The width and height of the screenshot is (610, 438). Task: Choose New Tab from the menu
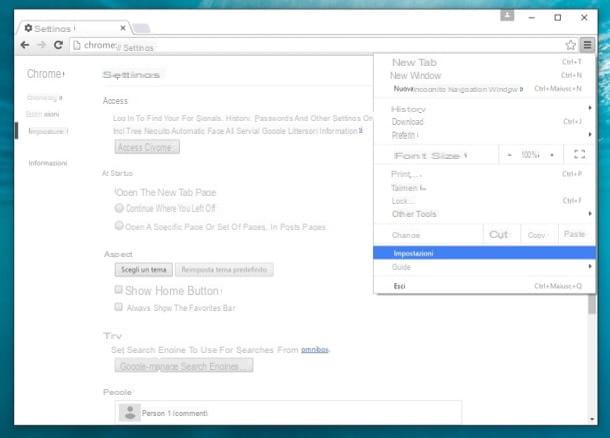(x=484, y=62)
